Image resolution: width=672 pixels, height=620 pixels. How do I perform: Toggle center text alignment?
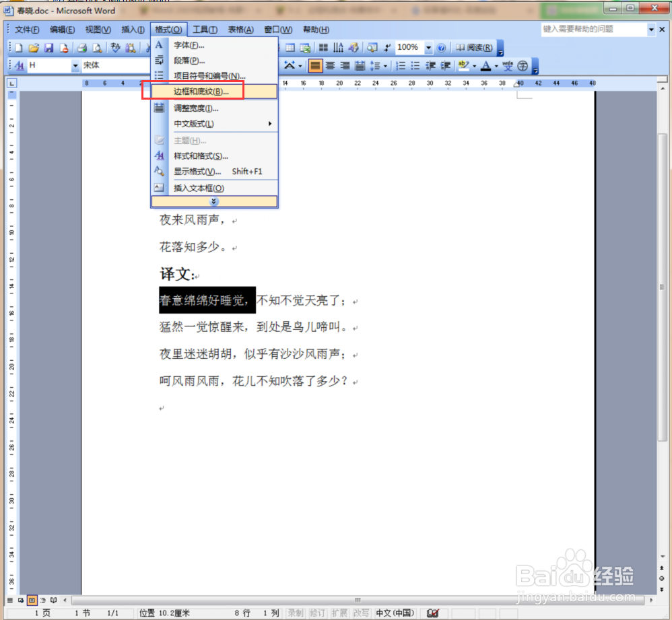click(330, 66)
